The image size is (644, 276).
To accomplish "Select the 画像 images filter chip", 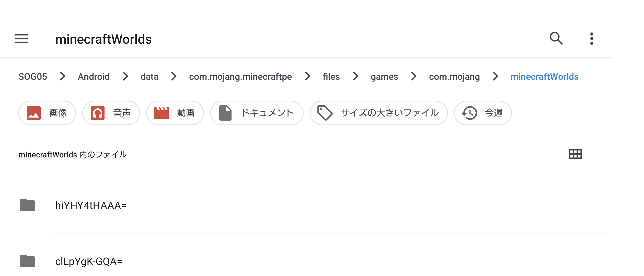I will coord(47,113).
